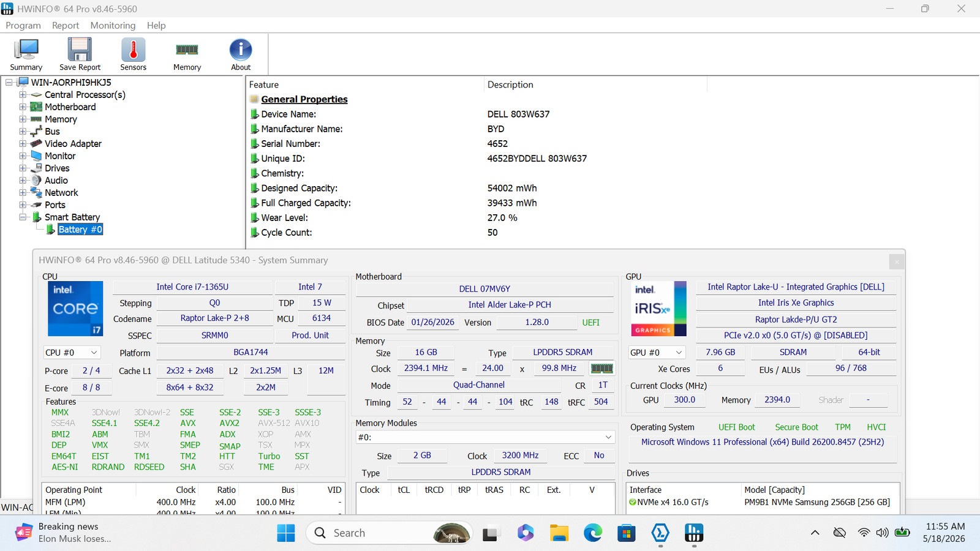Select Smart Battery node in the tree
Image resolution: width=980 pixels, height=551 pixels.
pyautogui.click(x=72, y=217)
